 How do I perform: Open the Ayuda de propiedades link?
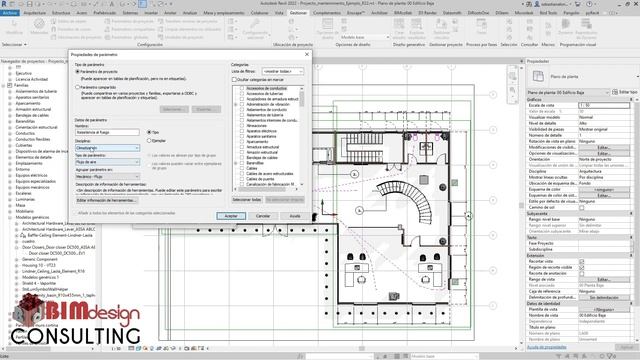click(547, 347)
